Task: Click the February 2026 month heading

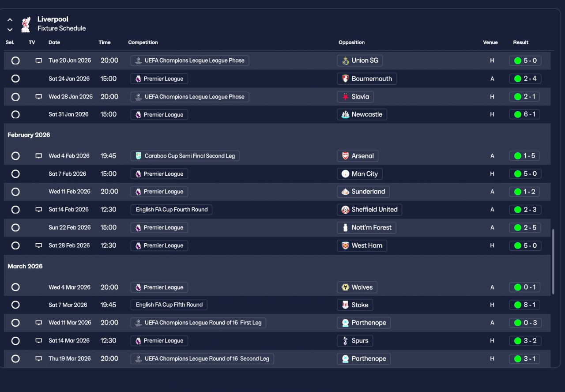Action: 29,135
